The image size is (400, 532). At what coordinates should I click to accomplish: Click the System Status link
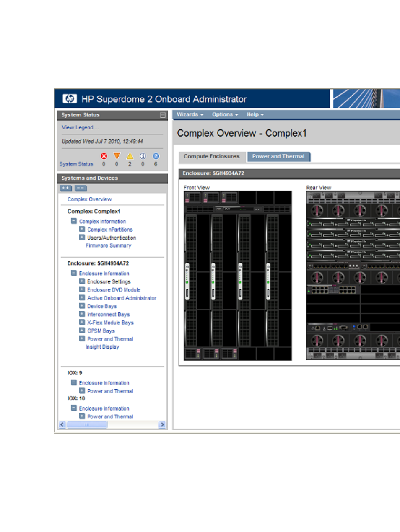pyautogui.click(x=76, y=164)
